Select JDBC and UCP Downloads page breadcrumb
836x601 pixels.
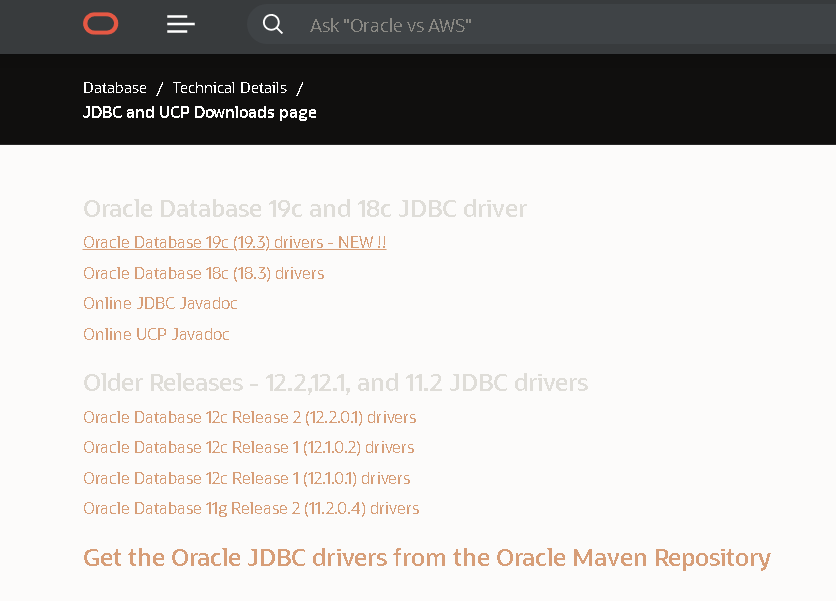click(x=200, y=112)
